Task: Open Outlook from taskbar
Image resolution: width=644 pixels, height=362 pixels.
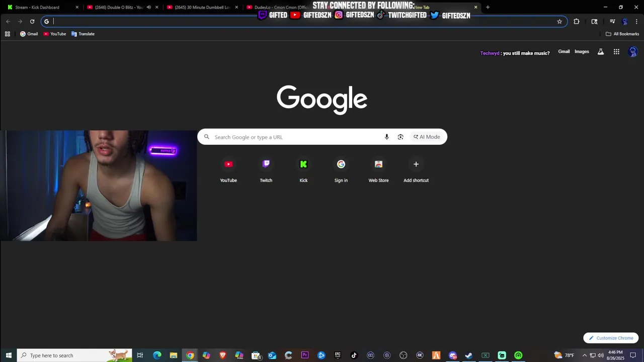Action: click(x=272, y=355)
